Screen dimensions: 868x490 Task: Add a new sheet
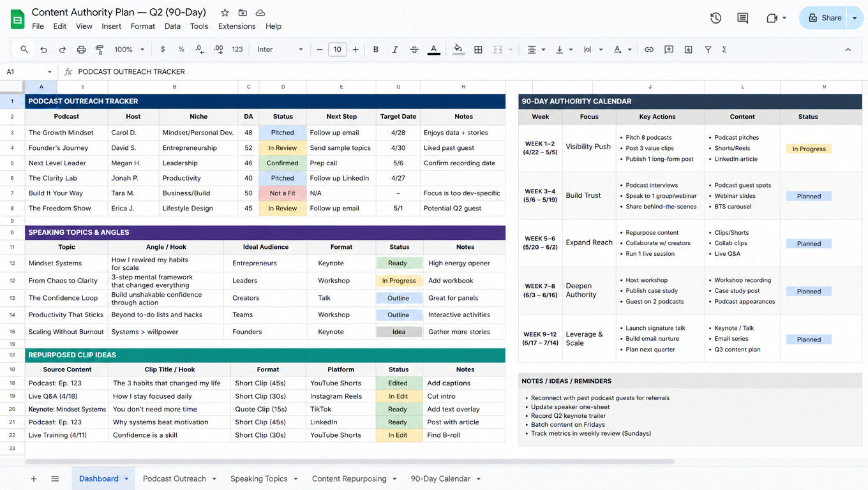(x=34, y=479)
